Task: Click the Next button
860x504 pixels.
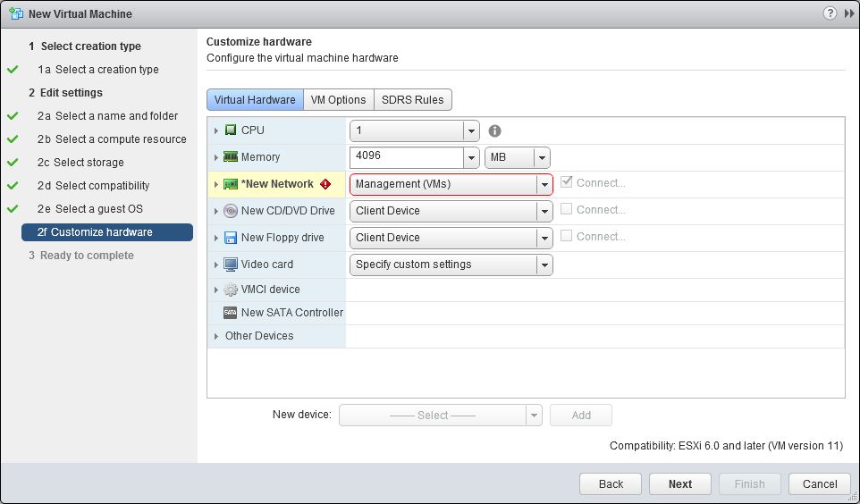Action: click(x=680, y=484)
